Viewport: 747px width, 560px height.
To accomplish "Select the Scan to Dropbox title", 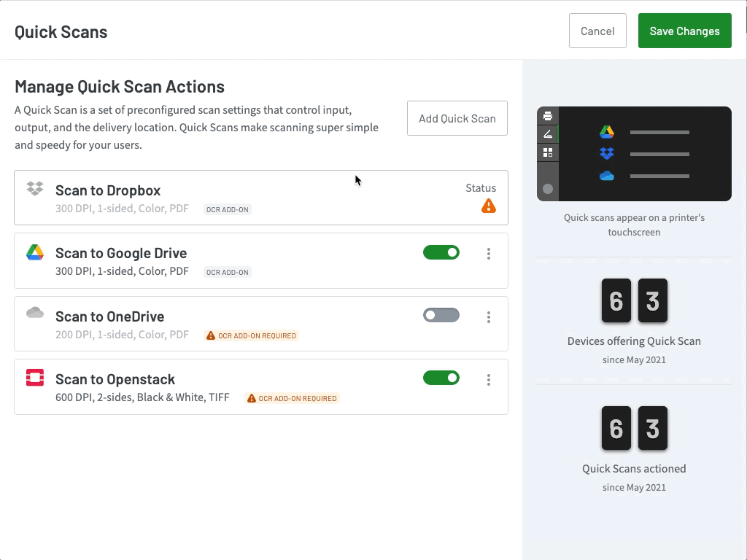I will 108,190.
